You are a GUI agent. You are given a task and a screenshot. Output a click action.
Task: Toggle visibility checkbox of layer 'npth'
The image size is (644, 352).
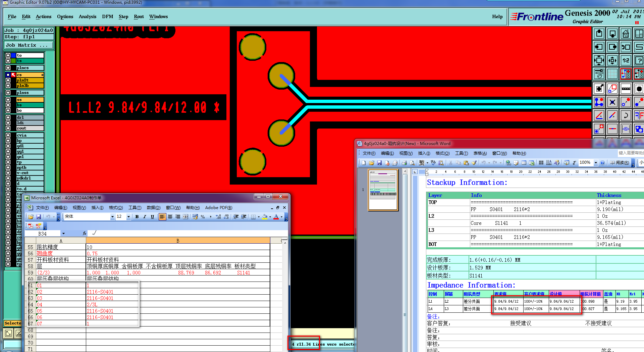[8, 167]
